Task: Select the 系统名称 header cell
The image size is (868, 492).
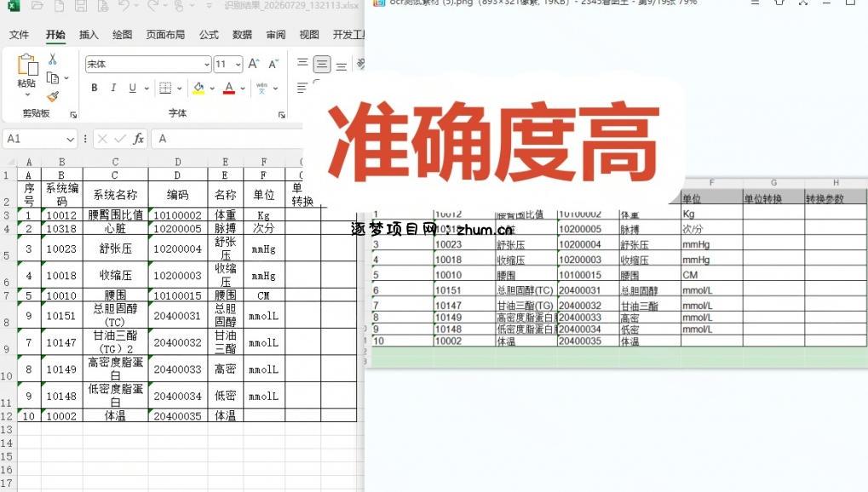Action: click(x=115, y=195)
